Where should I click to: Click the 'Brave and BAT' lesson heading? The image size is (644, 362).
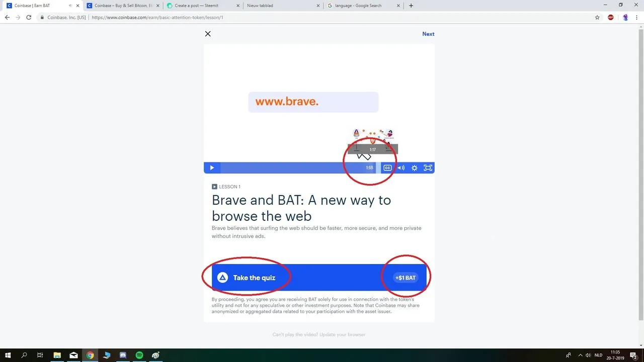[301, 208]
